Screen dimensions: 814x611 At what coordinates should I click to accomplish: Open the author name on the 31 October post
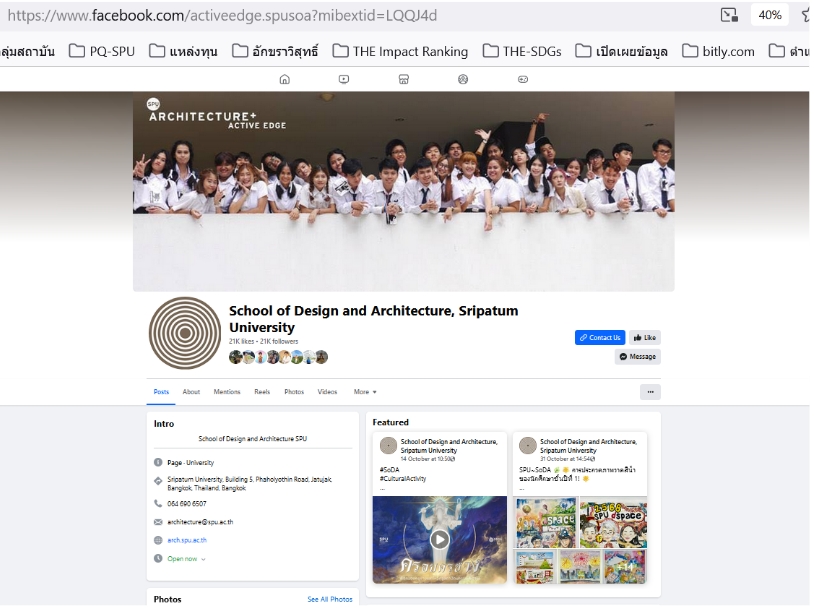[588, 446]
